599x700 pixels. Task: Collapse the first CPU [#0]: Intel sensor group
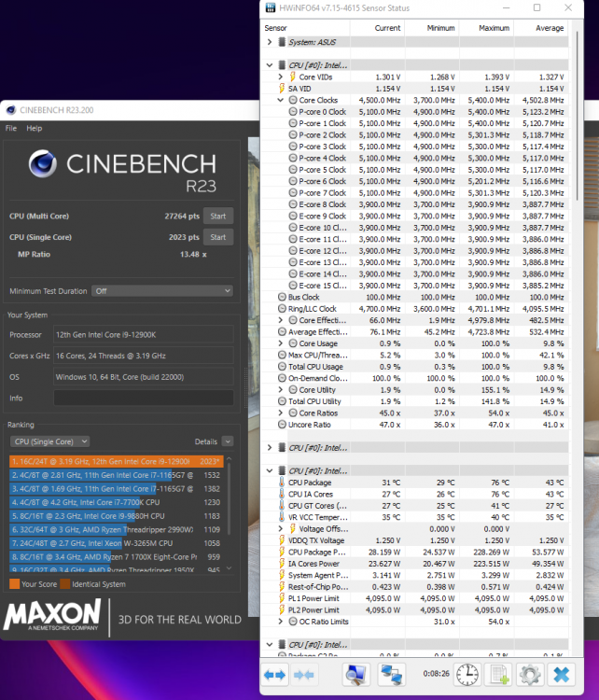[269, 65]
